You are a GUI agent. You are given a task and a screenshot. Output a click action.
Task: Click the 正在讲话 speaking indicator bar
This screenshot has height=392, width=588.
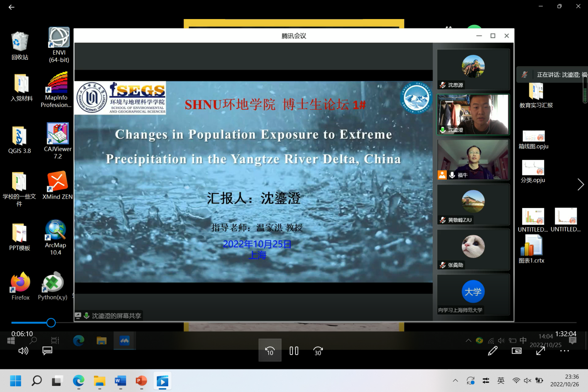(x=552, y=75)
